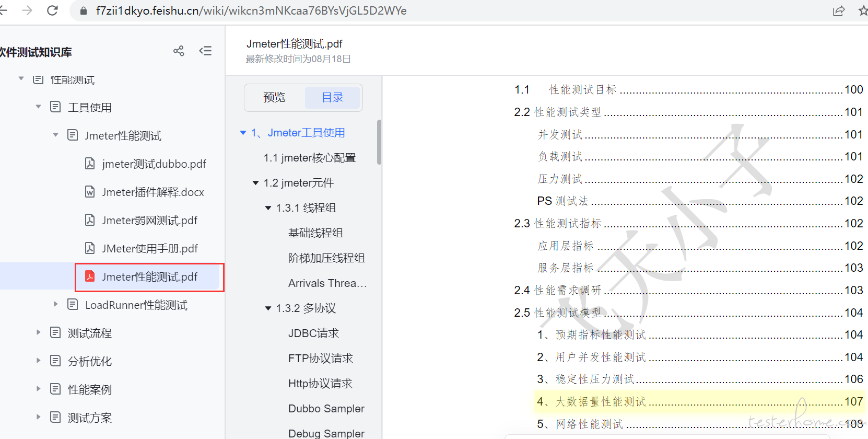Click the bookmark star icon
Screen dimensions: 868x439
(863, 11)
